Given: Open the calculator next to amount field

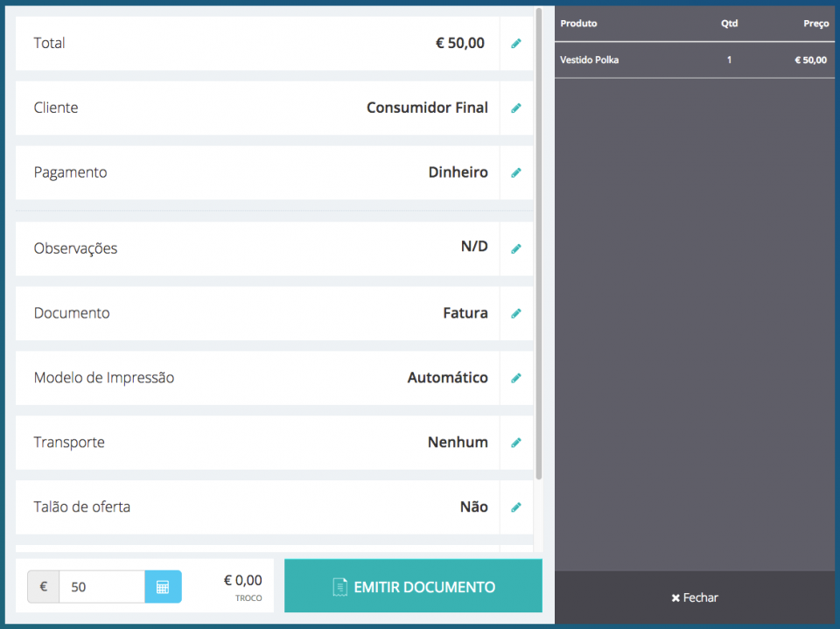Looking at the screenshot, I should coord(163,587).
